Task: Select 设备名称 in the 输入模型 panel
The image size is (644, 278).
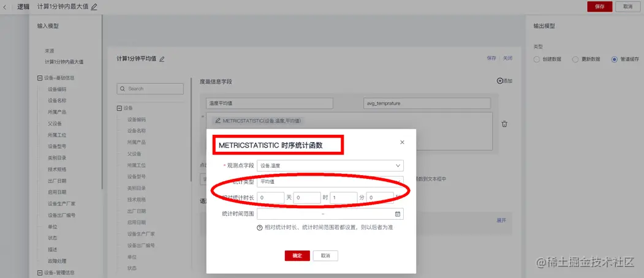Action: pyautogui.click(x=57, y=100)
